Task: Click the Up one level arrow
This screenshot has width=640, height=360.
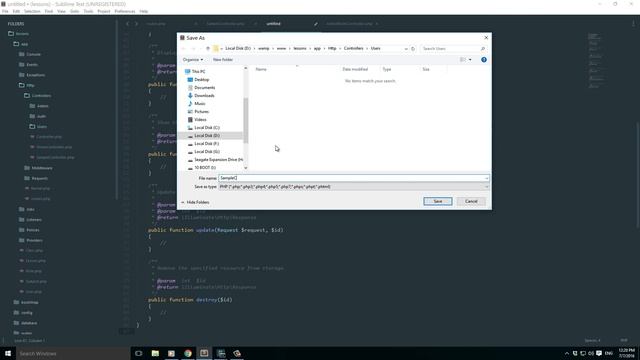Action: click(208, 49)
